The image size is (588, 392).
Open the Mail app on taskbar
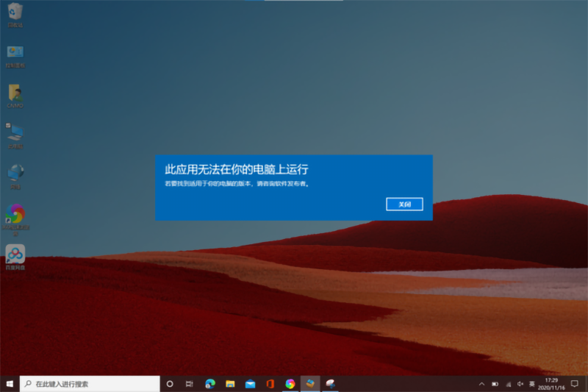(x=250, y=384)
